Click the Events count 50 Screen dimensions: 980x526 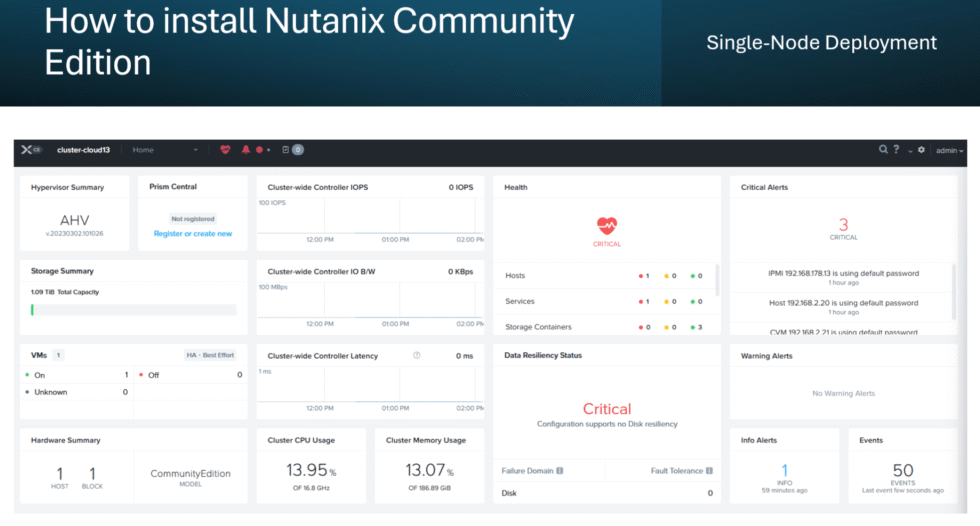coord(902,470)
